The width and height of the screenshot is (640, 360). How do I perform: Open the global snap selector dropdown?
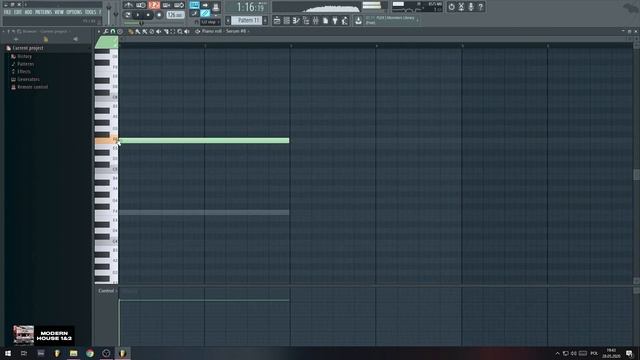(210, 22)
